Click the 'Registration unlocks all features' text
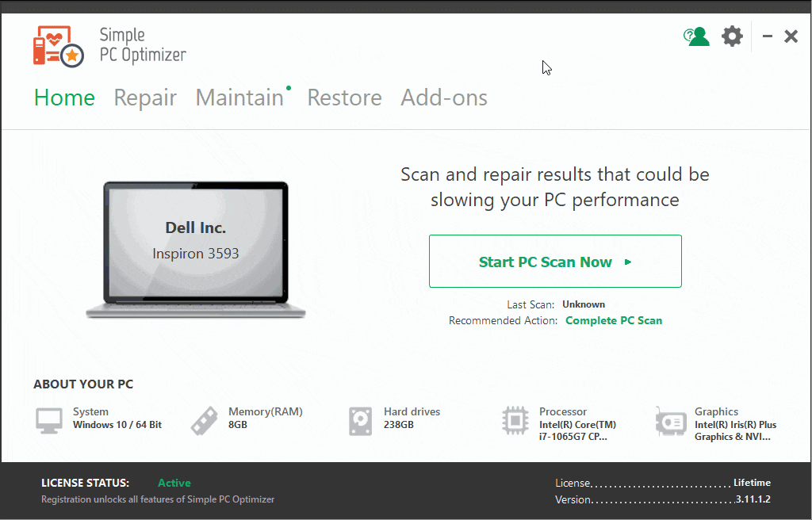The height and width of the screenshot is (520, 812). click(158, 499)
